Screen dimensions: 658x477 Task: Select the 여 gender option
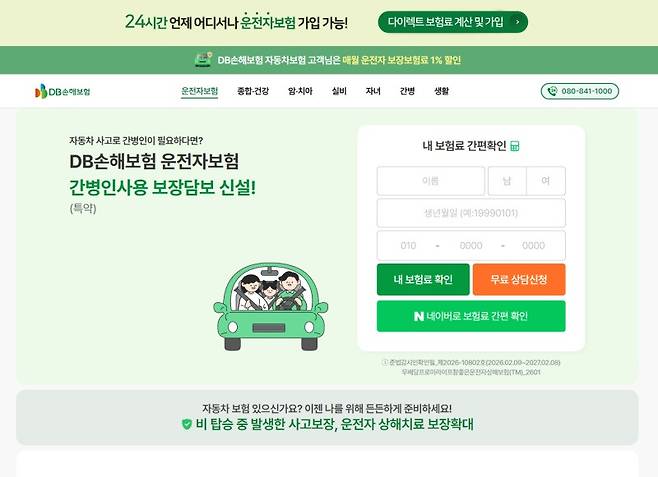point(546,181)
